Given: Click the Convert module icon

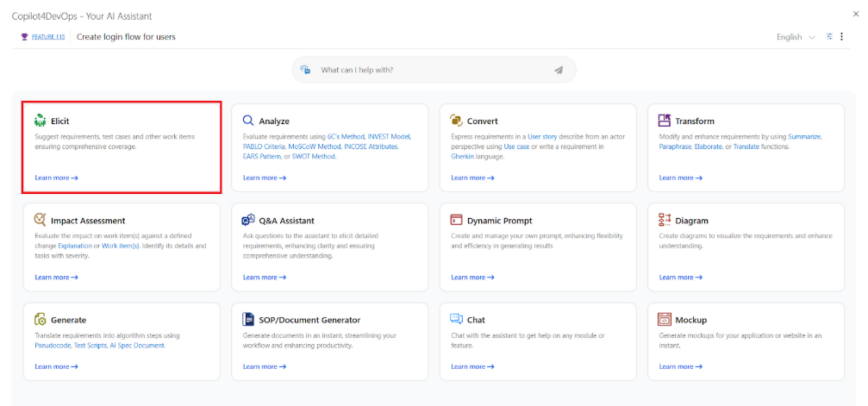Looking at the screenshot, I should point(456,120).
